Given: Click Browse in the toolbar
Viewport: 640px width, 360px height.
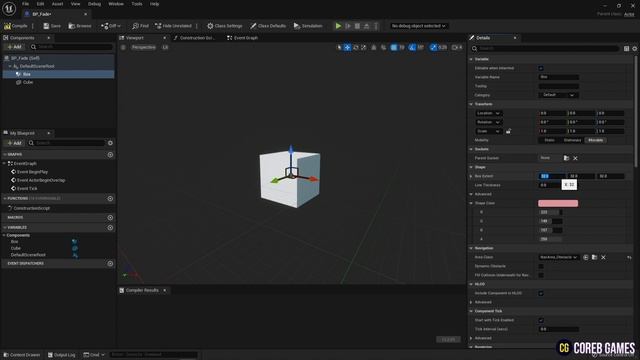Looking at the screenshot, I should 80,26.
